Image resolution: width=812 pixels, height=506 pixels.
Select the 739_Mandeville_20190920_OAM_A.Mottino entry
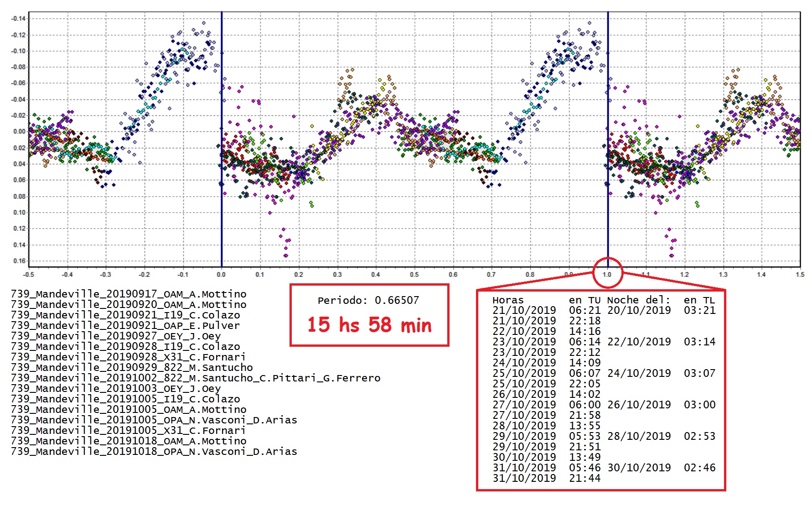tap(129, 304)
